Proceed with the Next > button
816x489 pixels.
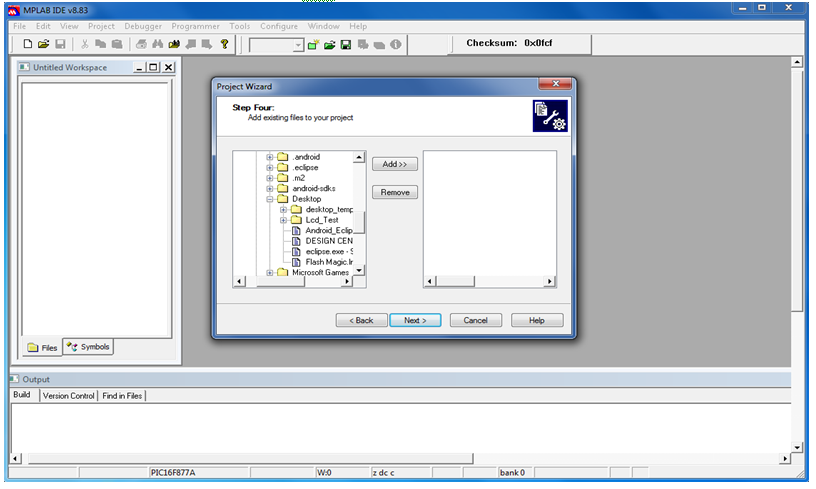point(415,320)
